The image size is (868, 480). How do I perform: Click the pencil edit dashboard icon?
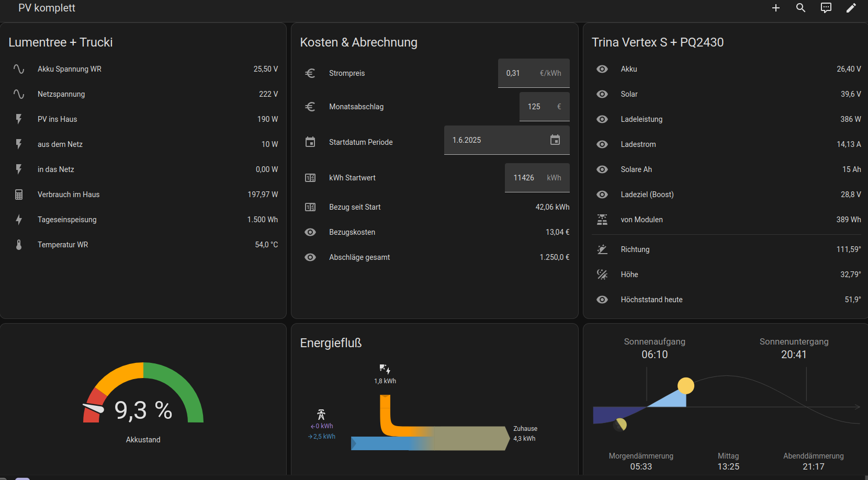click(x=851, y=8)
